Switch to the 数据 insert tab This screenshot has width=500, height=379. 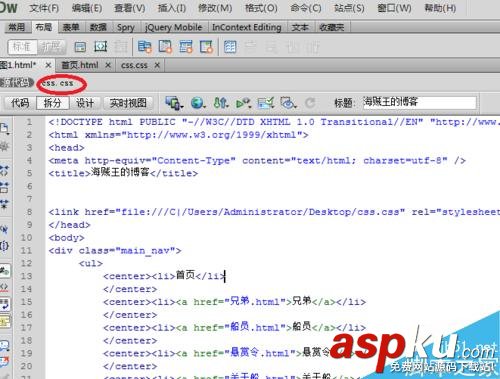pyautogui.click(x=98, y=27)
